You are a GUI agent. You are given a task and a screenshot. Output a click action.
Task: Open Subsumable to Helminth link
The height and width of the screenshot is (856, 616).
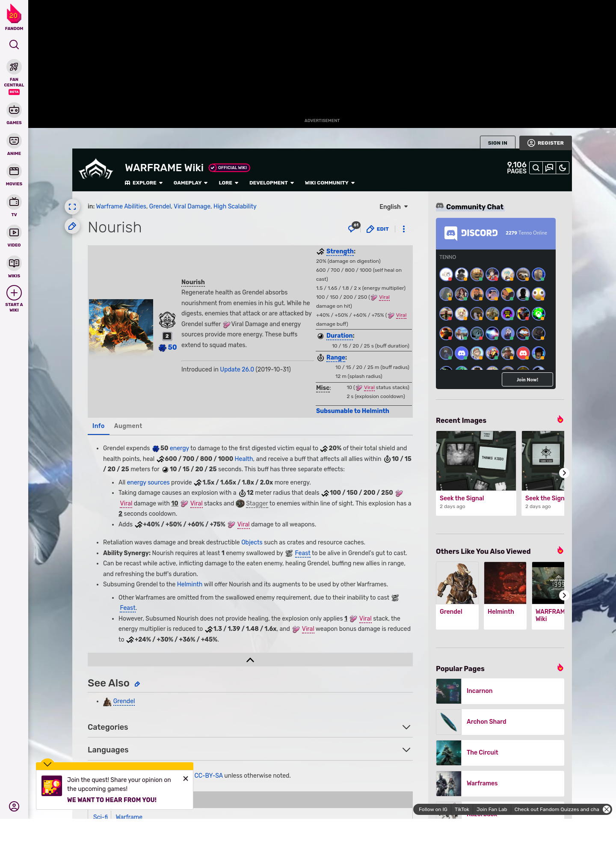[x=352, y=411]
